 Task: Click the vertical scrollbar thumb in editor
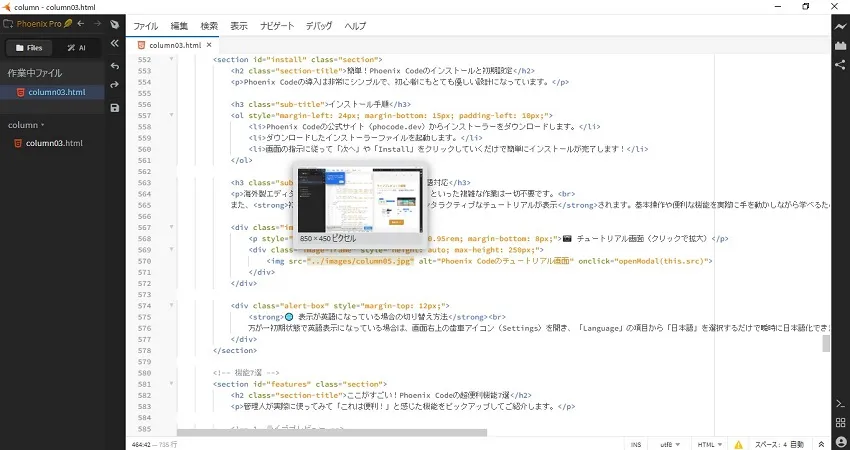pos(826,343)
